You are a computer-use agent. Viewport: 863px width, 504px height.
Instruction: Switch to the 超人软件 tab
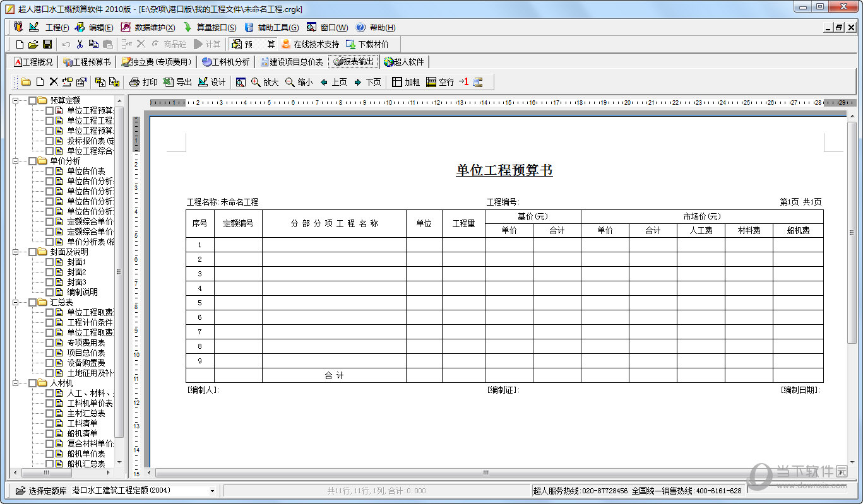405,62
